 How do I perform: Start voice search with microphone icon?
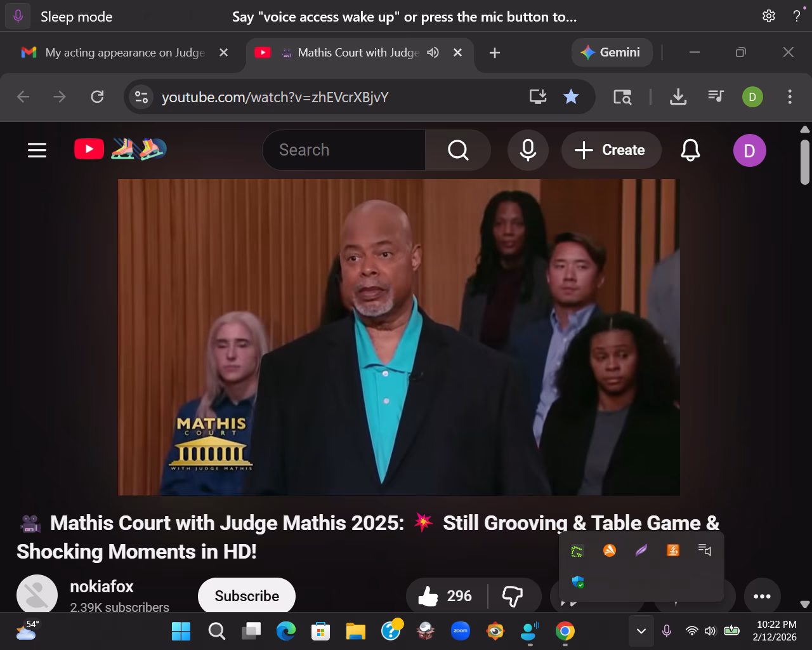coord(528,150)
